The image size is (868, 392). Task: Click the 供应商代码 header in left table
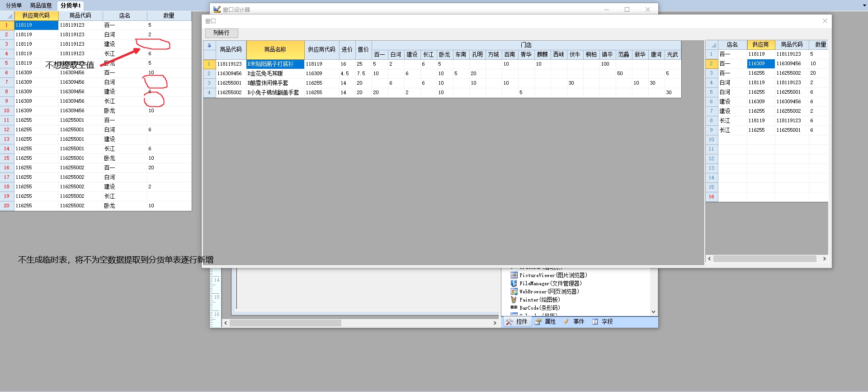36,16
